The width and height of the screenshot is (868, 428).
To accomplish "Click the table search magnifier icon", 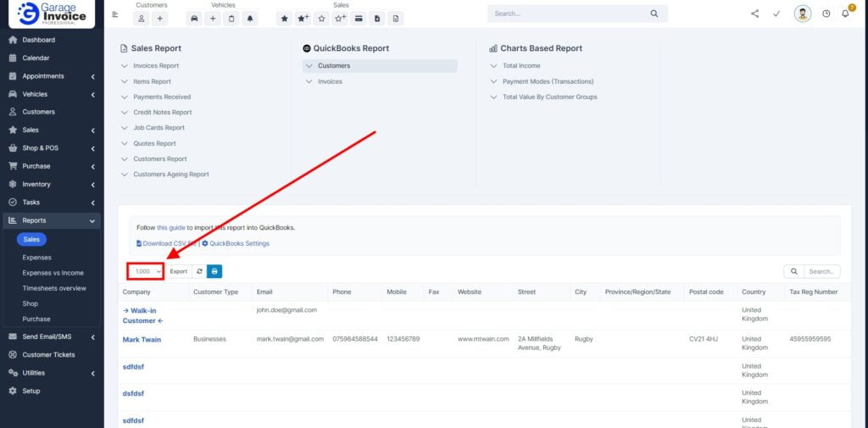I will (793, 271).
